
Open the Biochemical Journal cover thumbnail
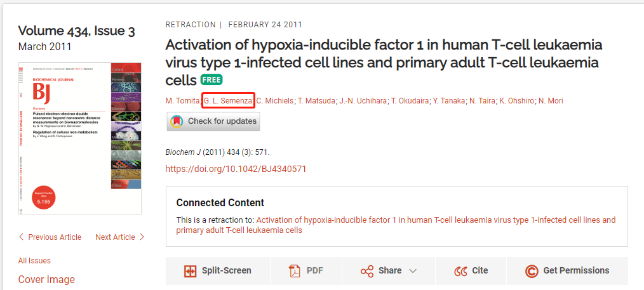tap(79, 138)
